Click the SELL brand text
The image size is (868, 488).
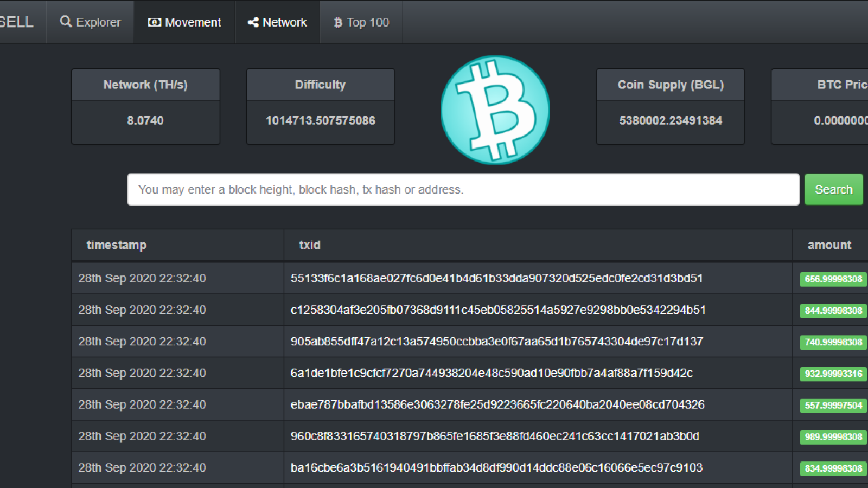click(16, 22)
